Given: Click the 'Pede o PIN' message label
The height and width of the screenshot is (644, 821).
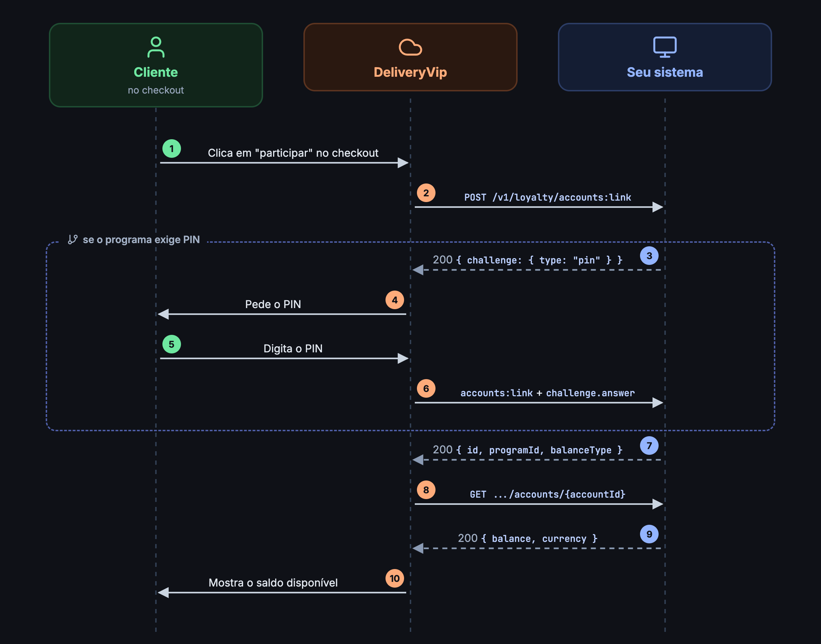Looking at the screenshot, I should pos(273,304).
